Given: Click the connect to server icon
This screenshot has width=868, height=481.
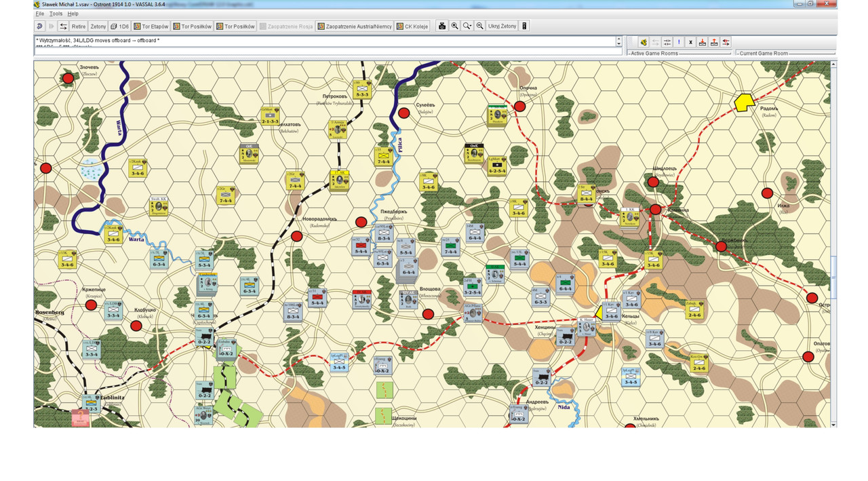Looking at the screenshot, I should (644, 42).
